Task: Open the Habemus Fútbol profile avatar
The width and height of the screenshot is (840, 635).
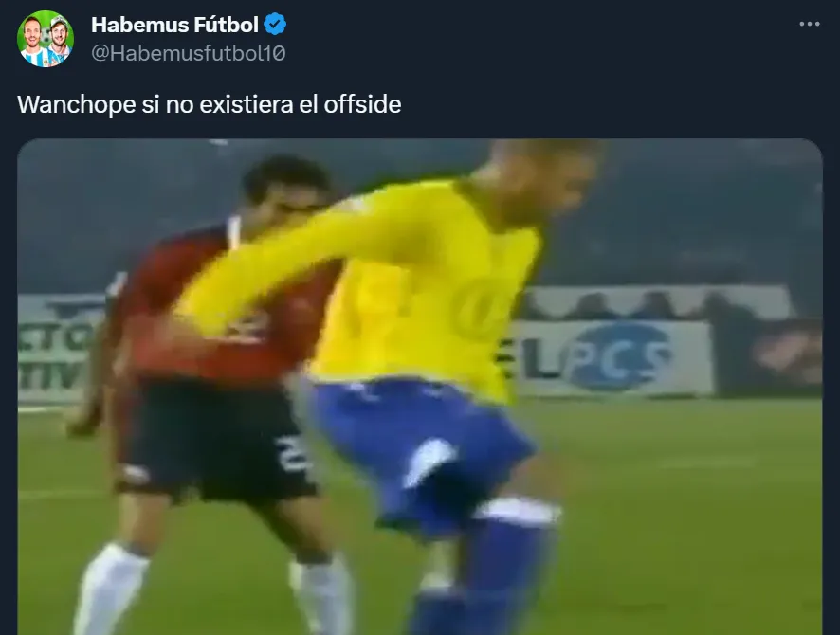Action: click(x=46, y=39)
